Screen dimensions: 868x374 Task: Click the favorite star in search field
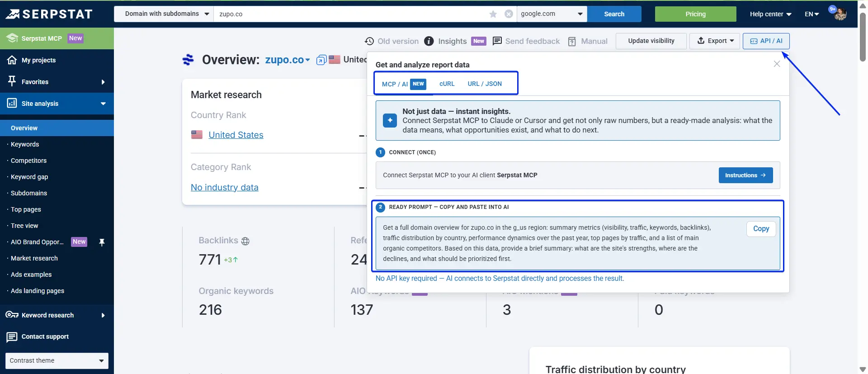pyautogui.click(x=493, y=14)
